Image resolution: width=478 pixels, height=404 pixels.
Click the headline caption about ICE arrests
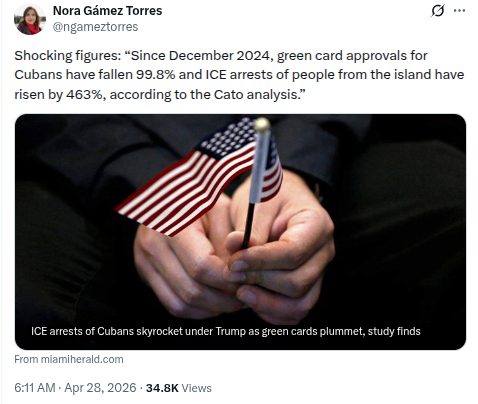click(226, 331)
